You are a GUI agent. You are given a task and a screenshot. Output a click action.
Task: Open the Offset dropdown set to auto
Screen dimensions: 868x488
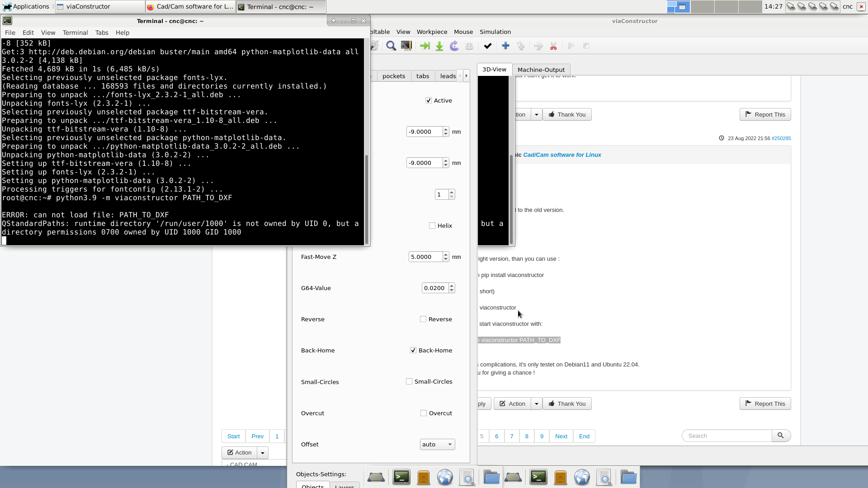click(x=437, y=444)
